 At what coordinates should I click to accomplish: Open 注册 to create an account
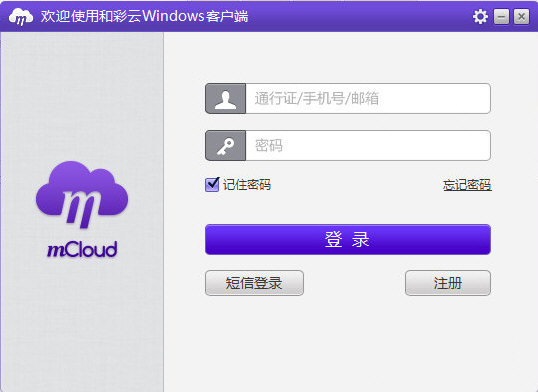pos(448,283)
